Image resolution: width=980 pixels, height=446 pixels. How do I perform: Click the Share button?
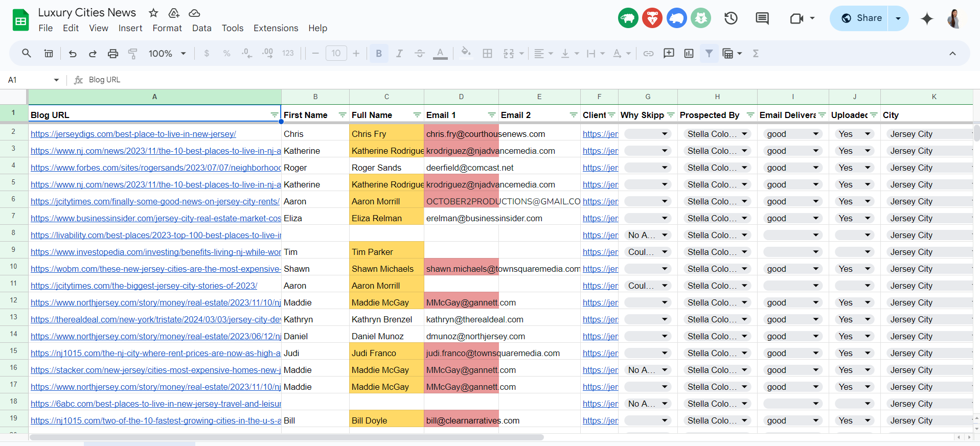click(860, 18)
